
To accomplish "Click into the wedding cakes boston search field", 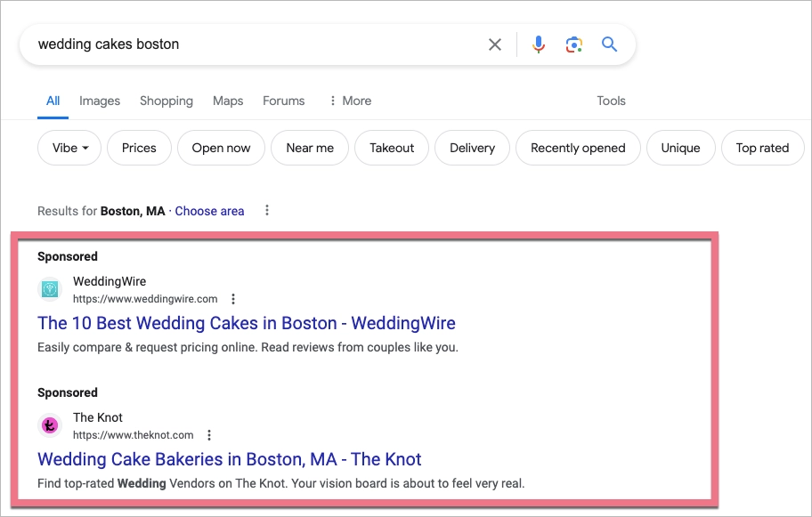I will coord(249,44).
